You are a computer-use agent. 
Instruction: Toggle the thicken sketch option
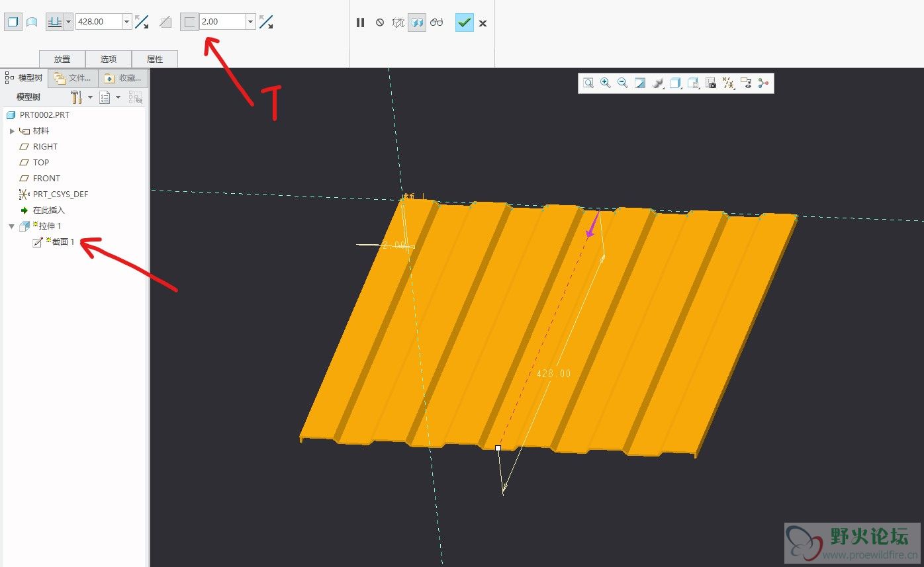point(189,22)
